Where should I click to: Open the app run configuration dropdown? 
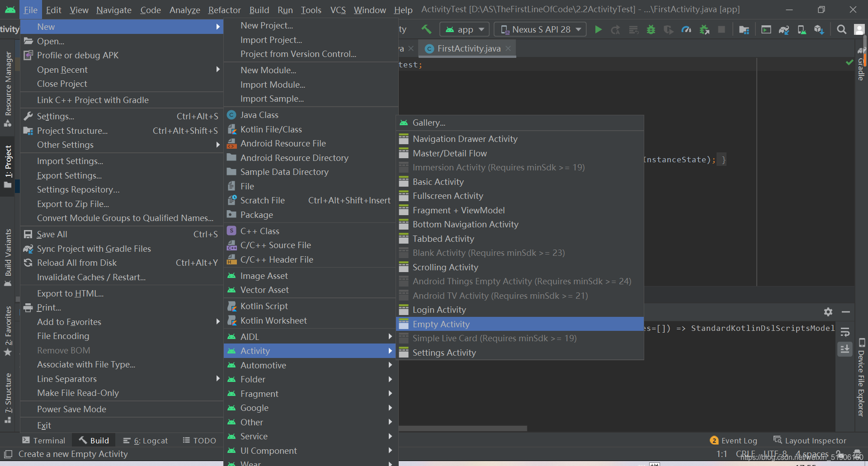click(x=464, y=30)
